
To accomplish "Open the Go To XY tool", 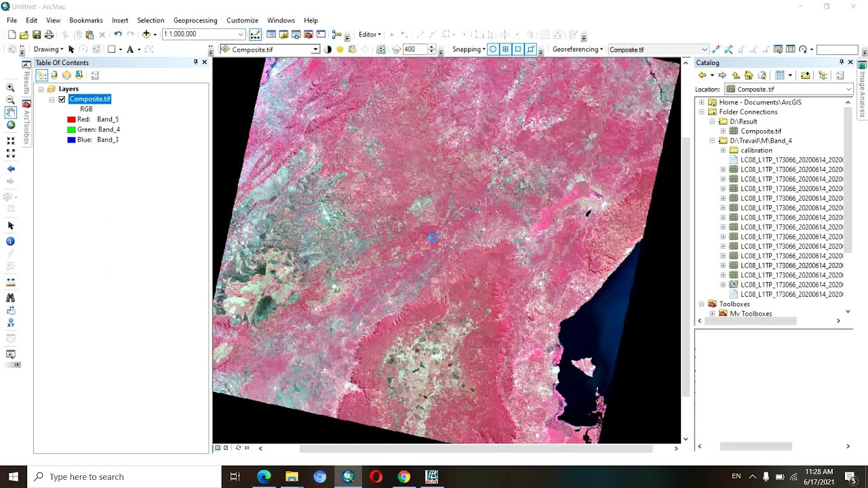I will click(x=10, y=323).
